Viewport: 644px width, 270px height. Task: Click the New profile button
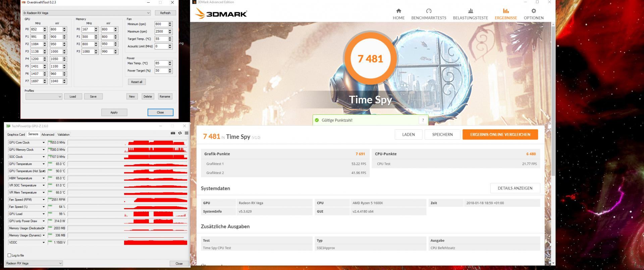point(132,96)
